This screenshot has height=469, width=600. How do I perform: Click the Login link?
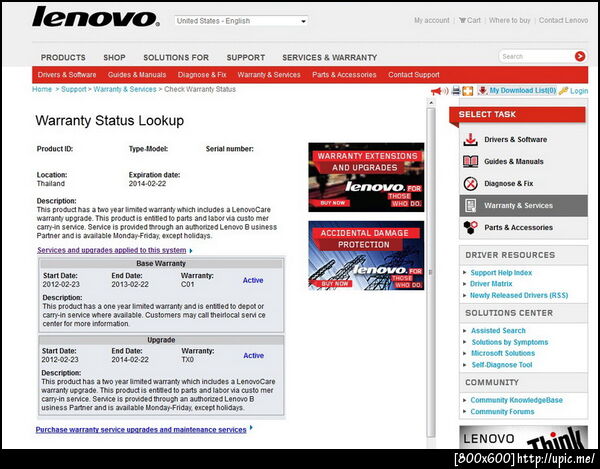tap(579, 91)
